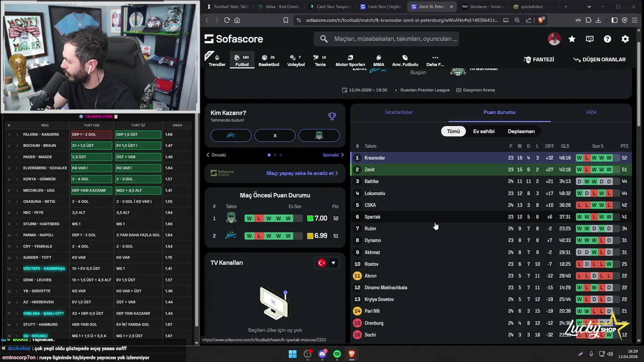Vote for Krasnodar in Kim Kazanır
The width and height of the screenshot is (644, 362).
[319, 135]
